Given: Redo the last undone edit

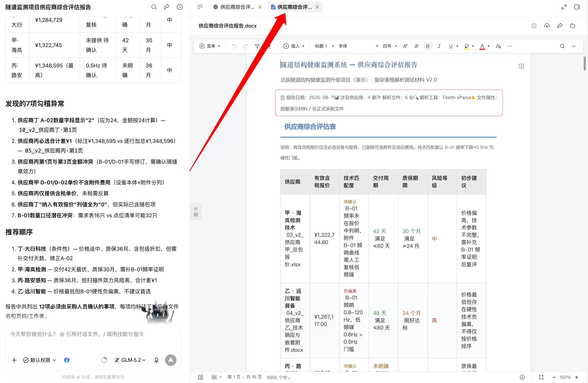Looking at the screenshot, I should 246,46.
